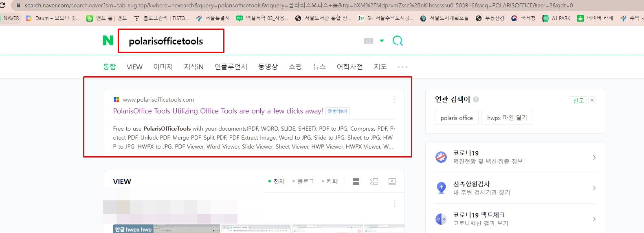
Task: Switch to the 이미지 tab
Action: (x=163, y=67)
